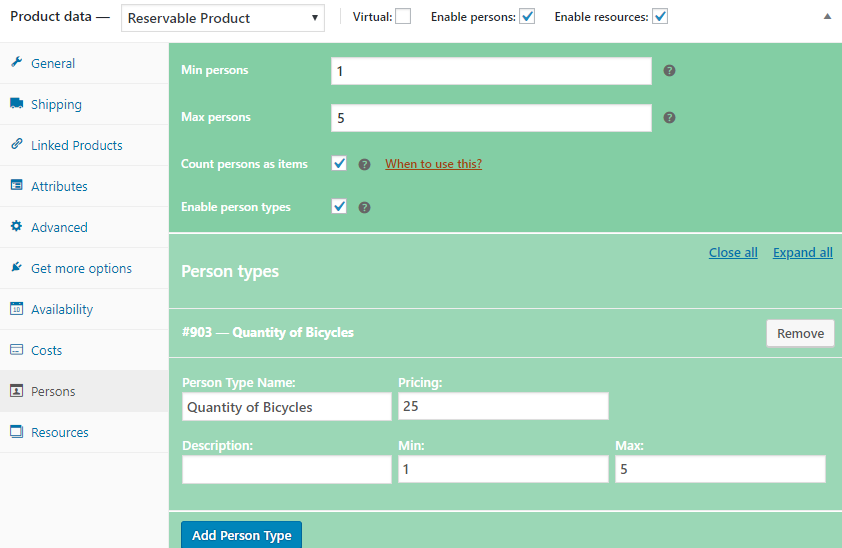Uncheck the Enable persons checkbox
Image resolution: width=842 pixels, height=548 pixels.
tap(527, 17)
